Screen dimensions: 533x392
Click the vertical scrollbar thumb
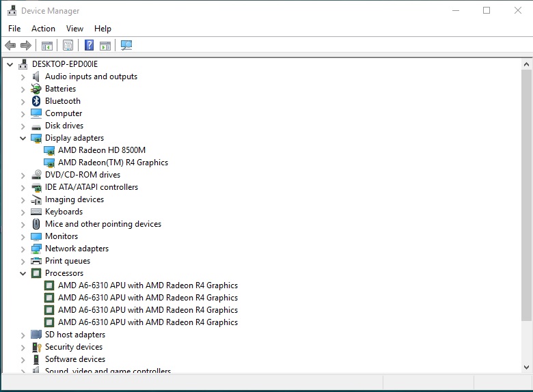pos(526,195)
